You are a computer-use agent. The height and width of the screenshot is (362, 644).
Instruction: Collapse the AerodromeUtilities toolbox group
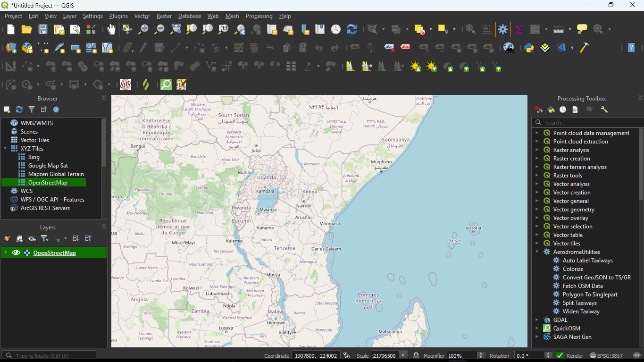[537, 252]
